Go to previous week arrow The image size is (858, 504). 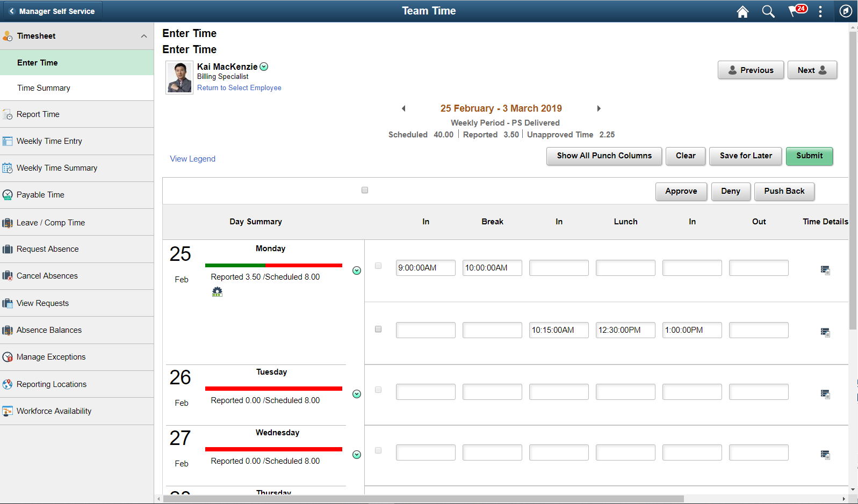403,108
